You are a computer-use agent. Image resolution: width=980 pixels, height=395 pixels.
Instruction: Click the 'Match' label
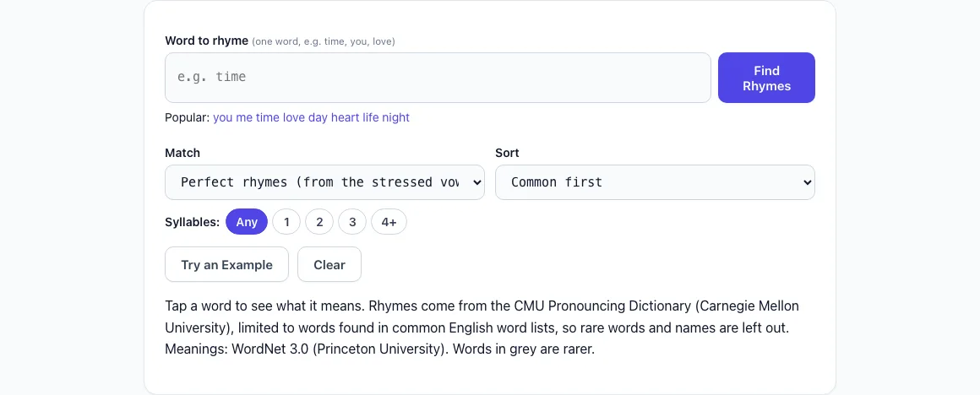click(x=182, y=153)
